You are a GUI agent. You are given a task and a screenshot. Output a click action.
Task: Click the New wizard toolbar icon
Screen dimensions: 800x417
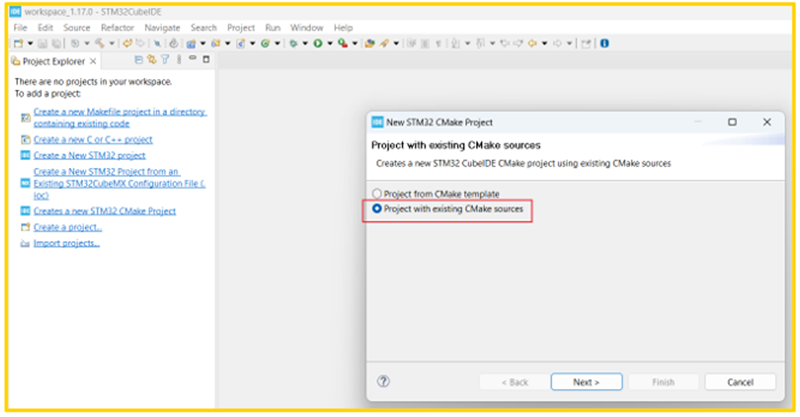tap(18, 43)
